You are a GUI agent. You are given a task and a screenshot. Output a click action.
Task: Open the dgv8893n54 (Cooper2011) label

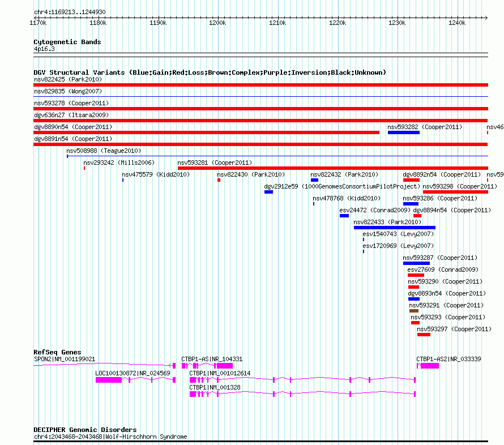(447, 293)
